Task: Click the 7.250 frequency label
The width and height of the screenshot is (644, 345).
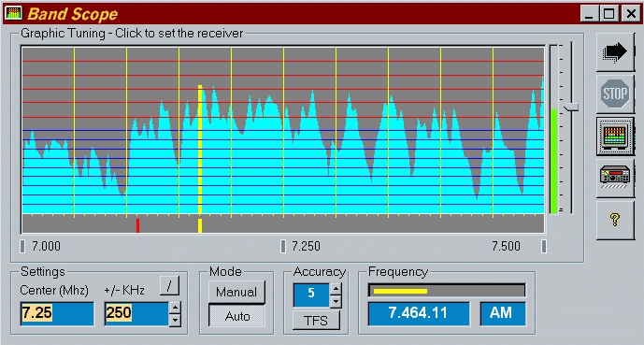Action: coord(306,247)
